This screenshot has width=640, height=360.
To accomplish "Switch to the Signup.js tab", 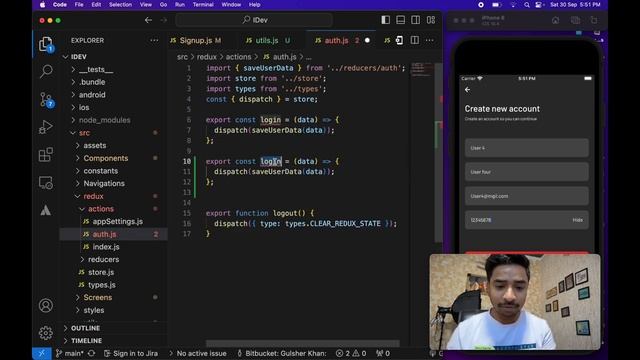I will tap(196, 40).
